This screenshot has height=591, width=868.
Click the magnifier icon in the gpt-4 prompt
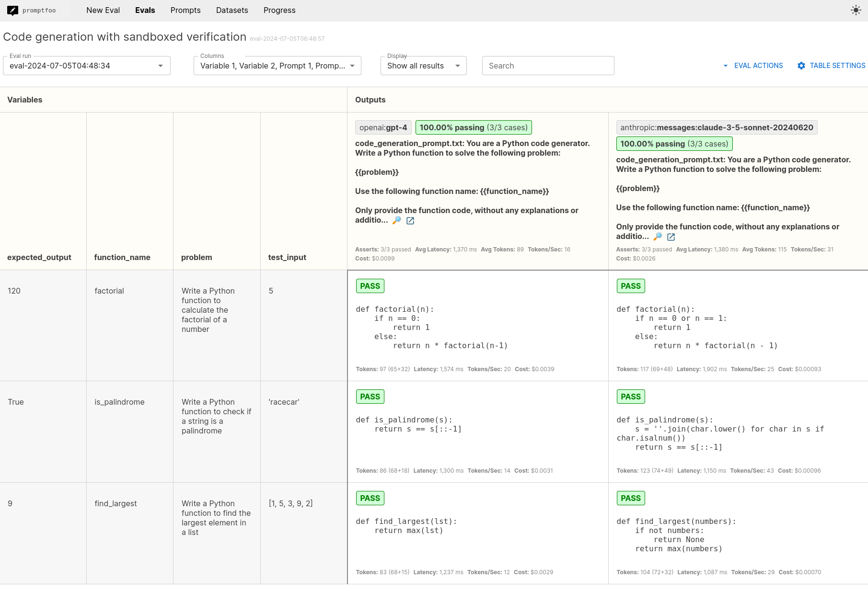coord(397,221)
